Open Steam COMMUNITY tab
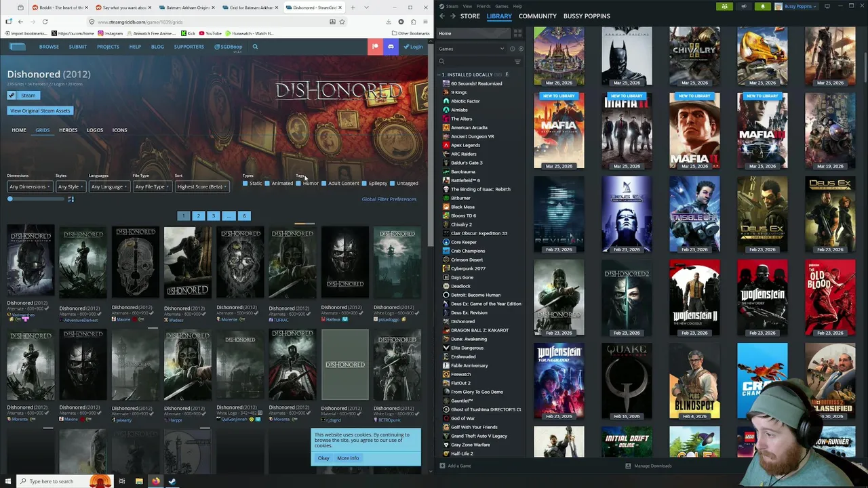Screen dimensions: 868x488 coord(537,16)
